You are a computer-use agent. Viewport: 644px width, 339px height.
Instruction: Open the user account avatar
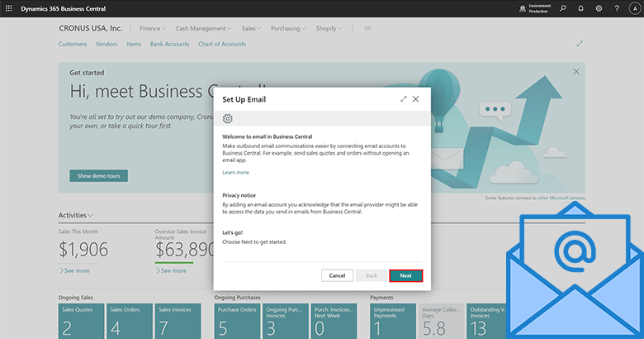point(635,8)
